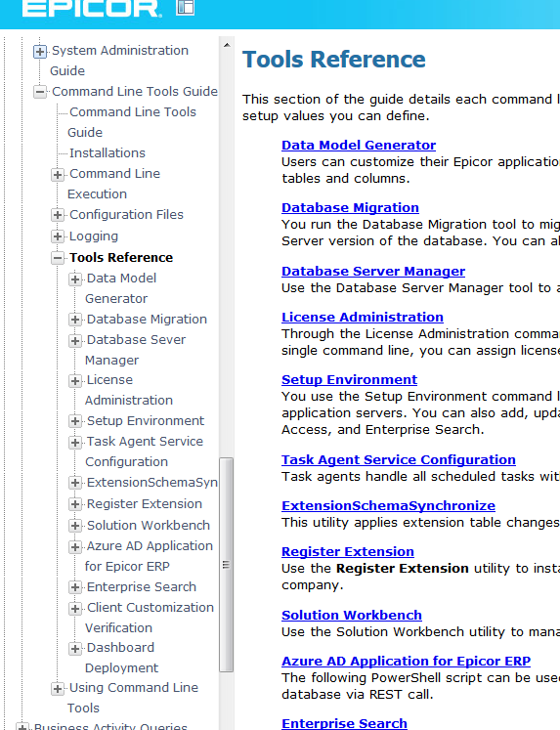Image resolution: width=560 pixels, height=730 pixels.
Task: Open Dashboard Deployment in the tree
Action: (122, 658)
